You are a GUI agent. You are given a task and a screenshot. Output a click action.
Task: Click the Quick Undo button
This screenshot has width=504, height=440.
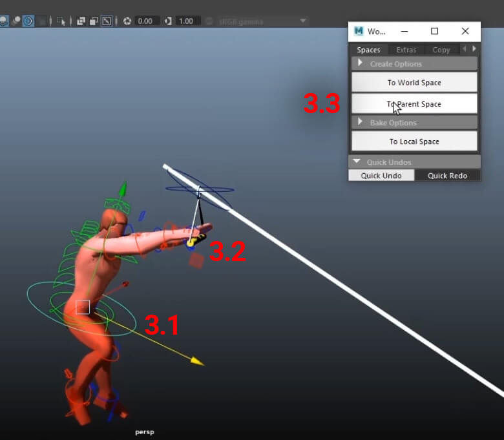pyautogui.click(x=381, y=176)
